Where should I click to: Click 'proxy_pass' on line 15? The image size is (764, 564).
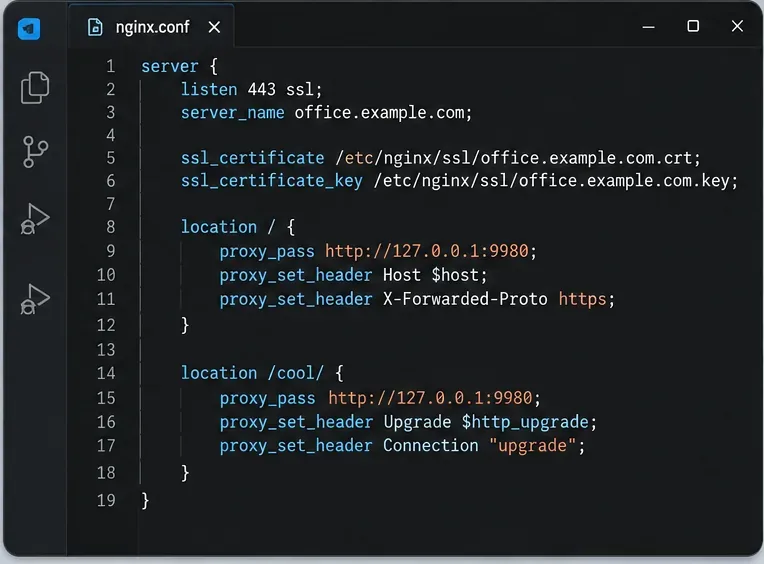pos(267,398)
